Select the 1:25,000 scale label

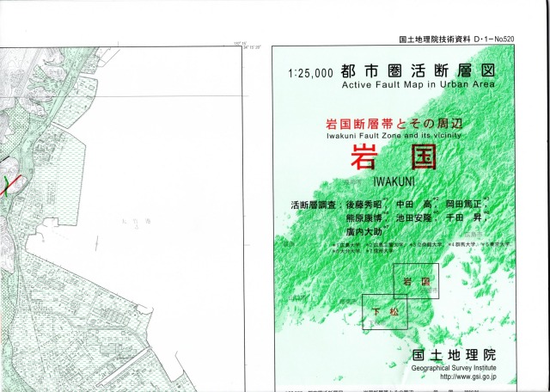tap(310, 73)
